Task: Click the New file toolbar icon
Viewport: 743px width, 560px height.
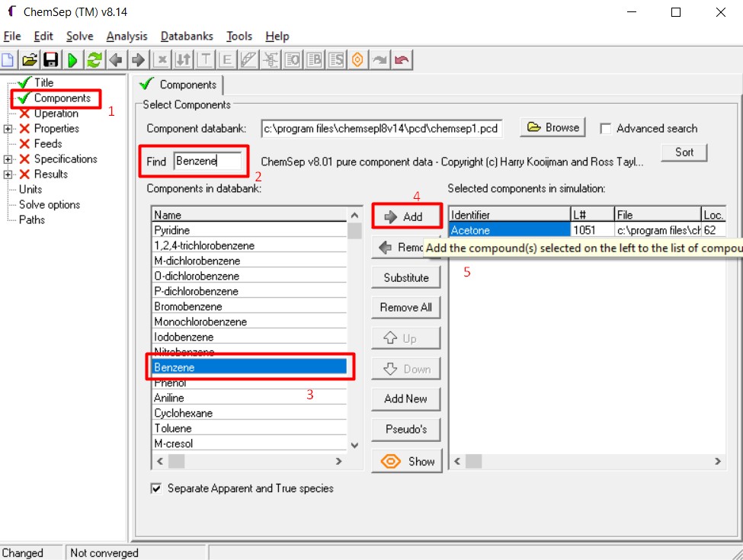Action: click(9, 59)
